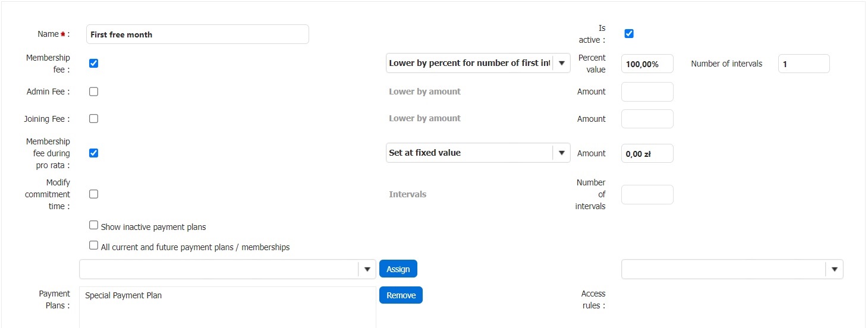Toggle Membership fee during pro rata checkbox
The height and width of the screenshot is (328, 868).
[x=93, y=153]
